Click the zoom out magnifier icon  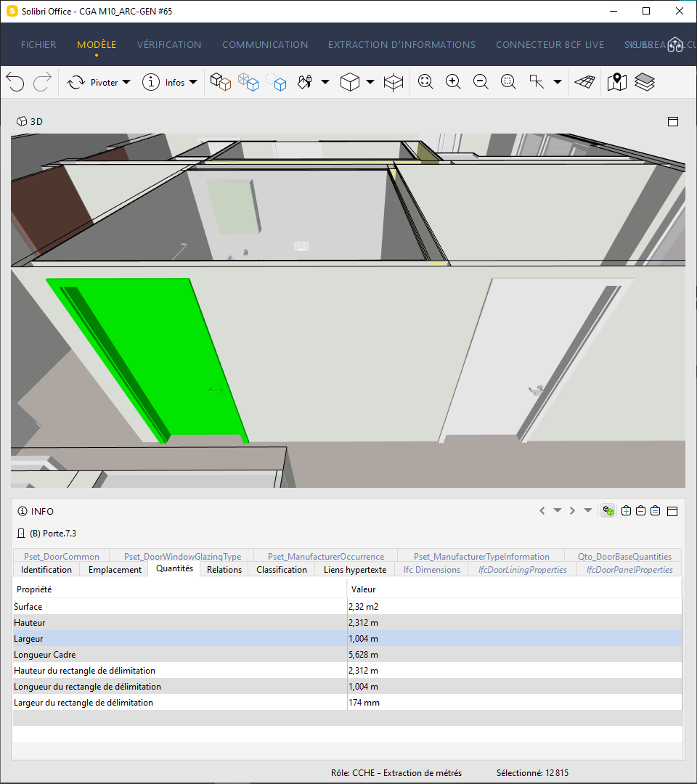point(481,81)
